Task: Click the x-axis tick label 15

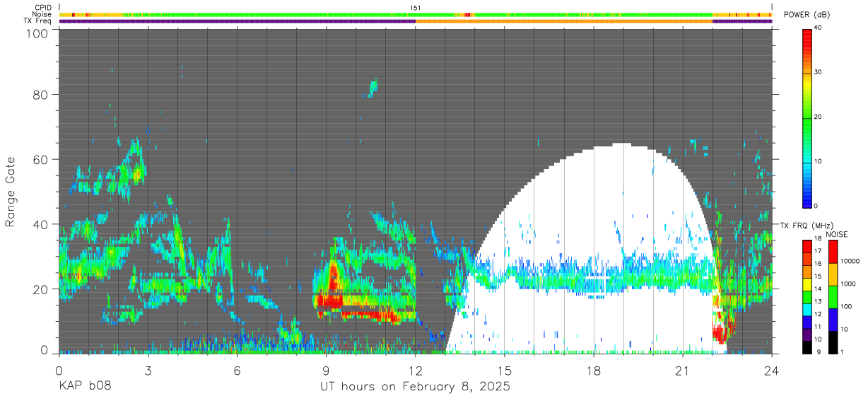Action: coord(505,371)
